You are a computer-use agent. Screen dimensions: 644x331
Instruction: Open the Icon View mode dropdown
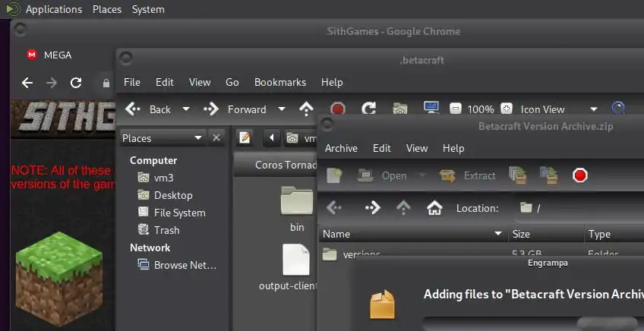[559, 109]
